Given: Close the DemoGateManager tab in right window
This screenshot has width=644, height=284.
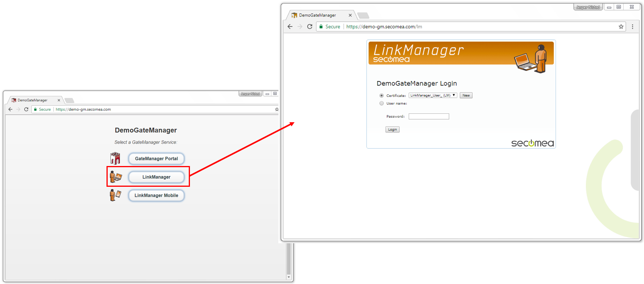Looking at the screenshot, I should tap(350, 15).
